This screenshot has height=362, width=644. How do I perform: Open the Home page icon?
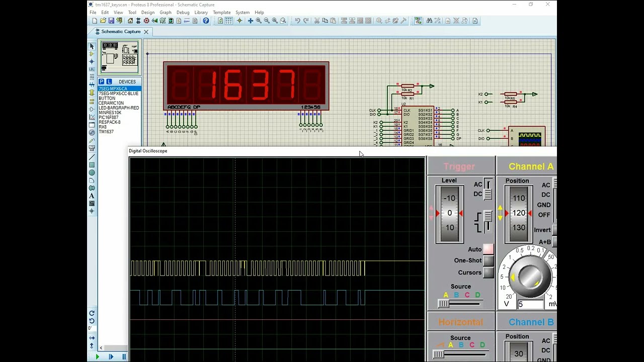(130, 21)
